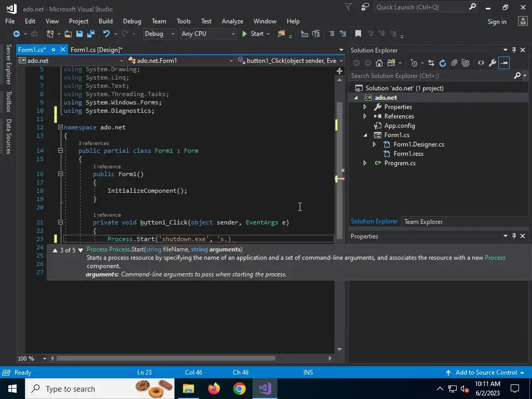Click the Home icon in Solution Explorer
Image resolution: width=532 pixels, height=399 pixels.
379,63
